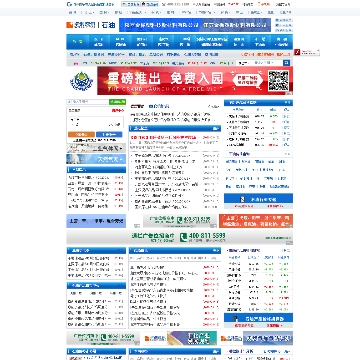Click the green button beside the top-left input field

(x=117, y=102)
